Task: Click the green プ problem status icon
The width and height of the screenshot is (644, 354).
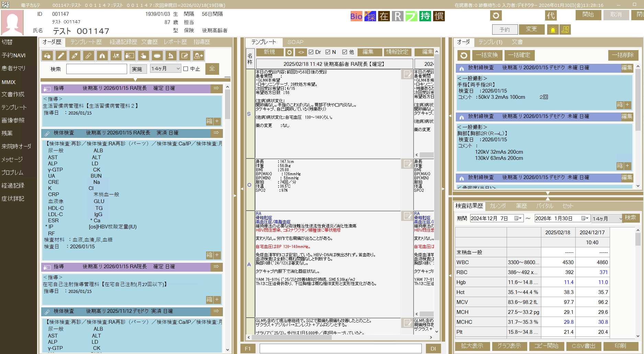Action: point(411,16)
